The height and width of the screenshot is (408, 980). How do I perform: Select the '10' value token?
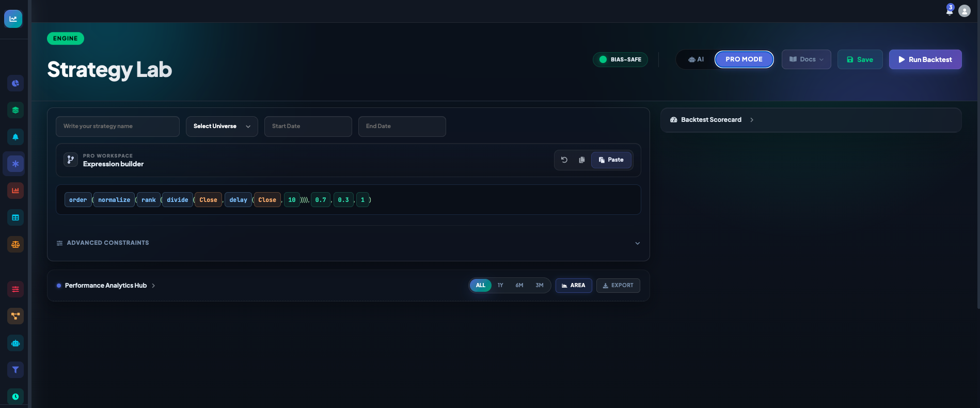pos(292,200)
